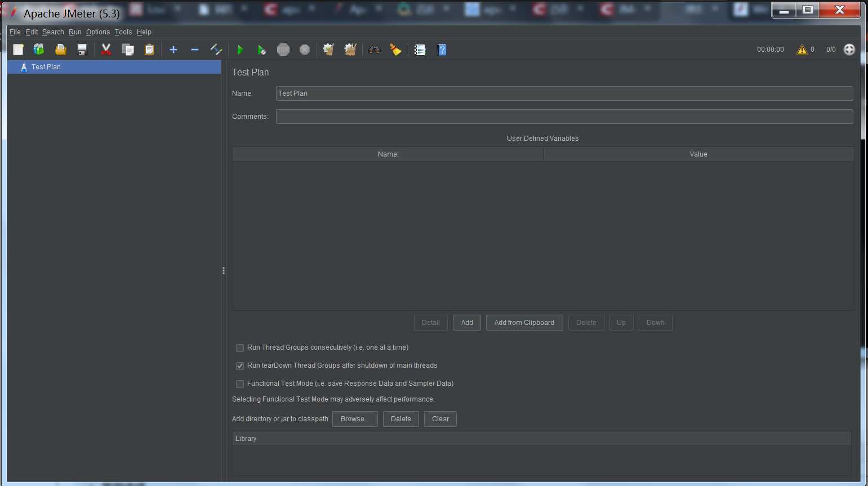Click Add from Clipboard button

coord(524,323)
